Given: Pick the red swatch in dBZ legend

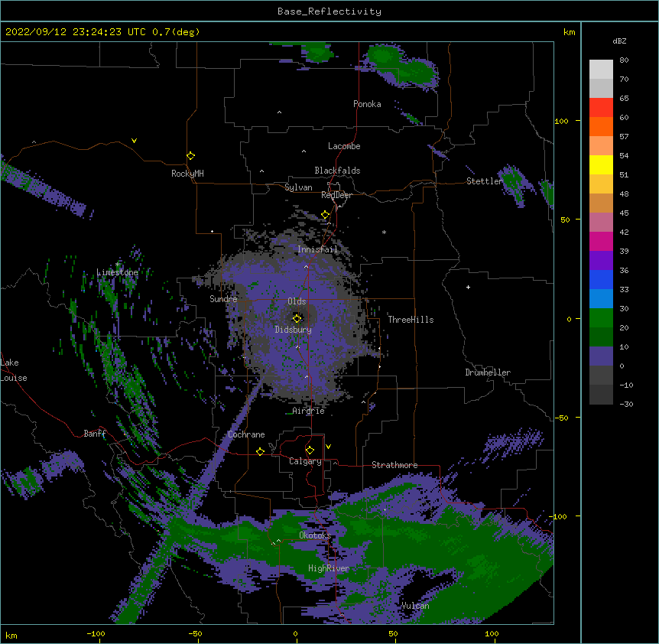Looking at the screenshot, I should tap(601, 107).
